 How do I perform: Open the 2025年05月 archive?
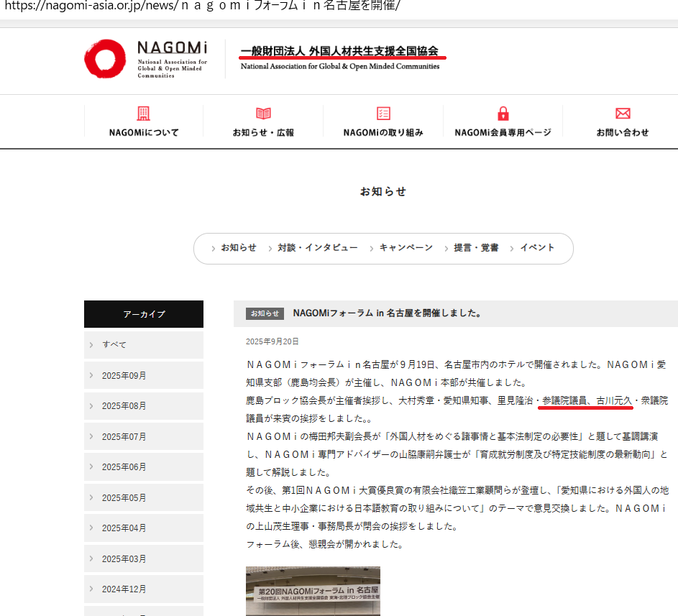144,497
